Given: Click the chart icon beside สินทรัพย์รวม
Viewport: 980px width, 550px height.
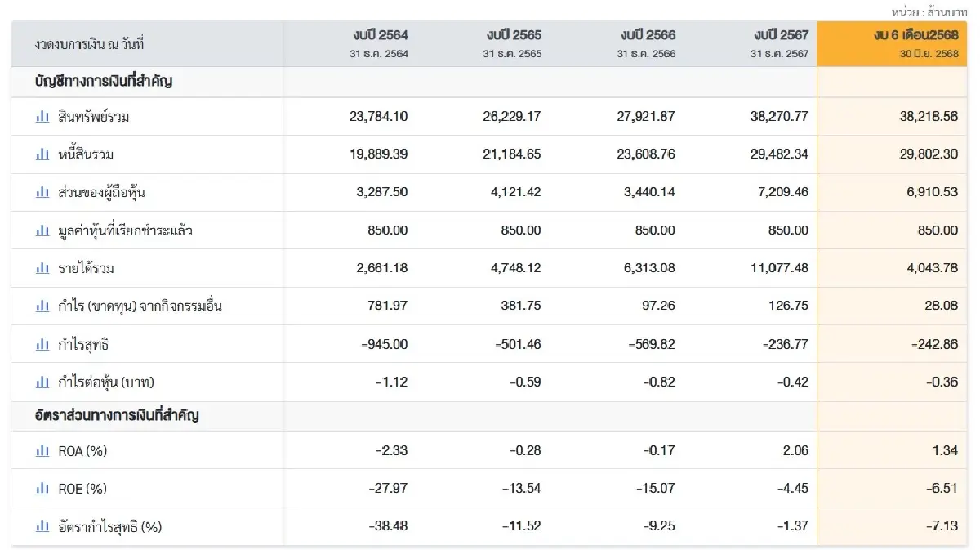Looking at the screenshot, I should point(42,117).
